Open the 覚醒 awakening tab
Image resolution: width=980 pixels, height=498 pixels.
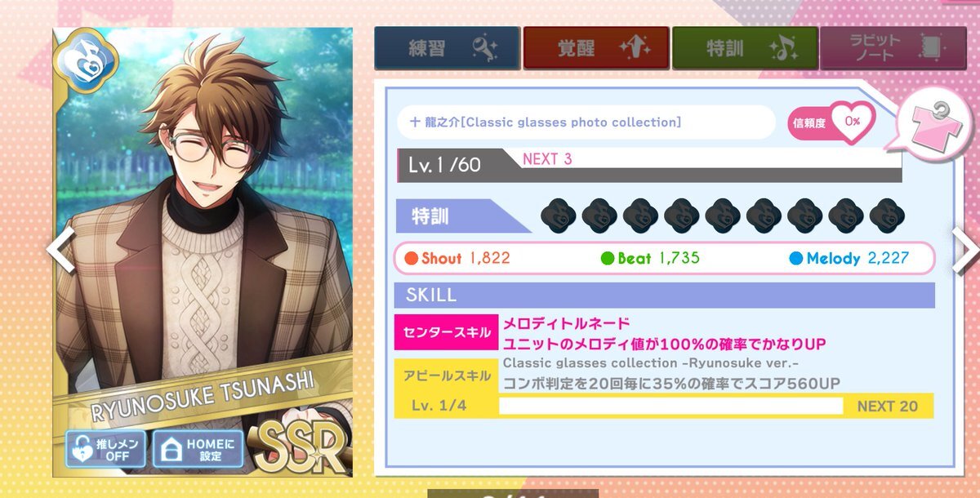click(x=596, y=48)
